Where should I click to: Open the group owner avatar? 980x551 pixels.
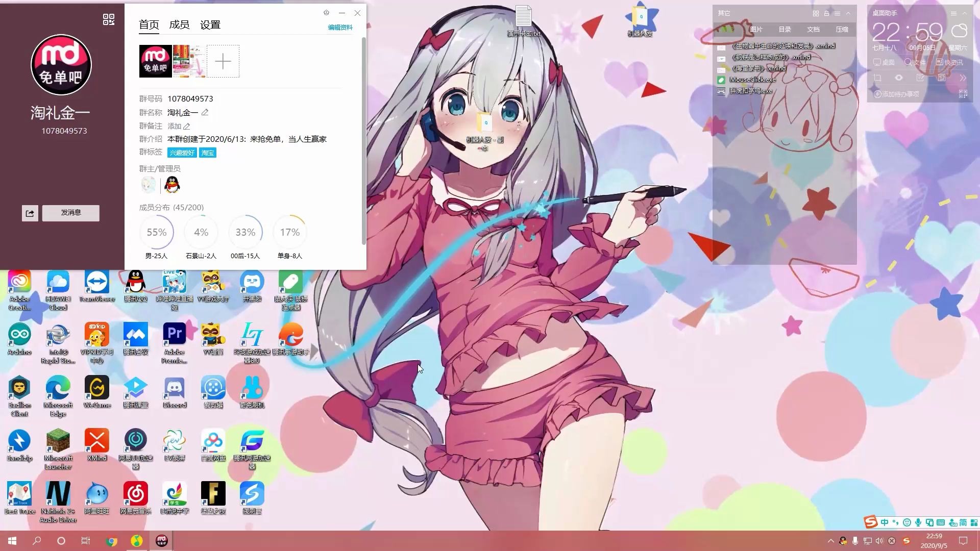[149, 184]
